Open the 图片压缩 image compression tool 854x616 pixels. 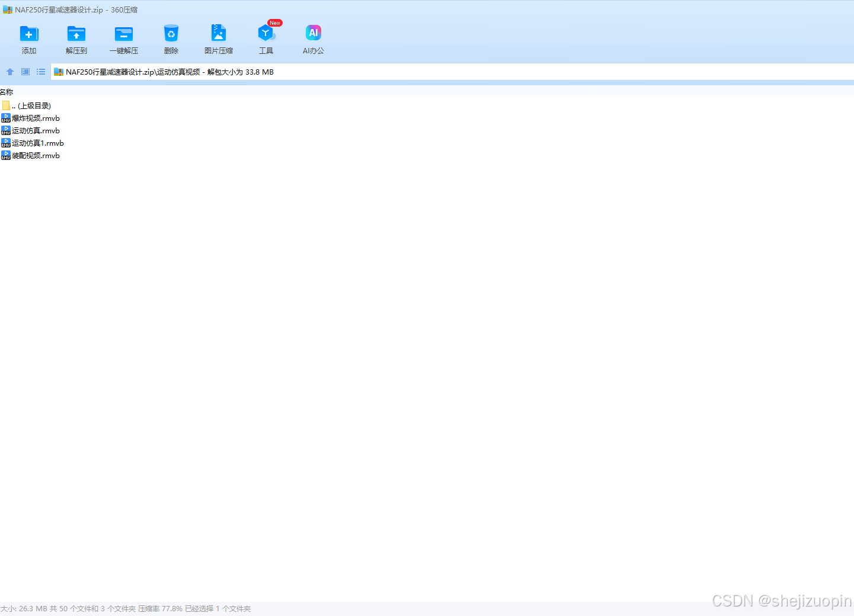pos(219,33)
